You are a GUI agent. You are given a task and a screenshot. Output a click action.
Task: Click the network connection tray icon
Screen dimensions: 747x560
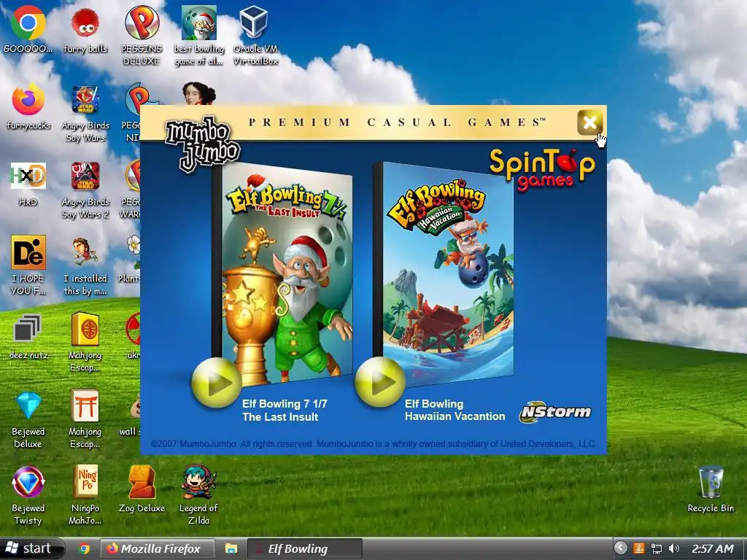[x=657, y=548]
